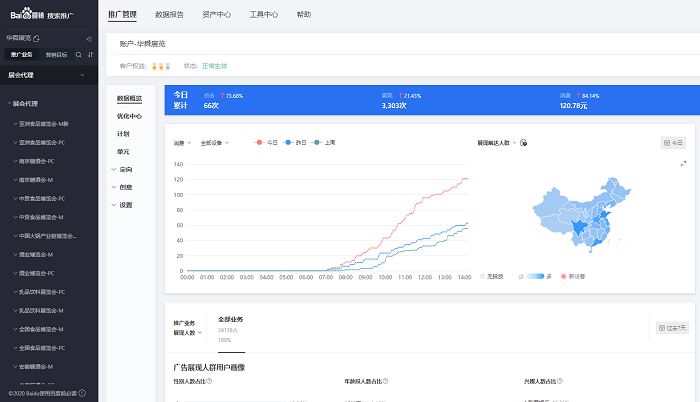Open the 帮助 top menu
Screen dimensions: 700x402
coord(304,14)
